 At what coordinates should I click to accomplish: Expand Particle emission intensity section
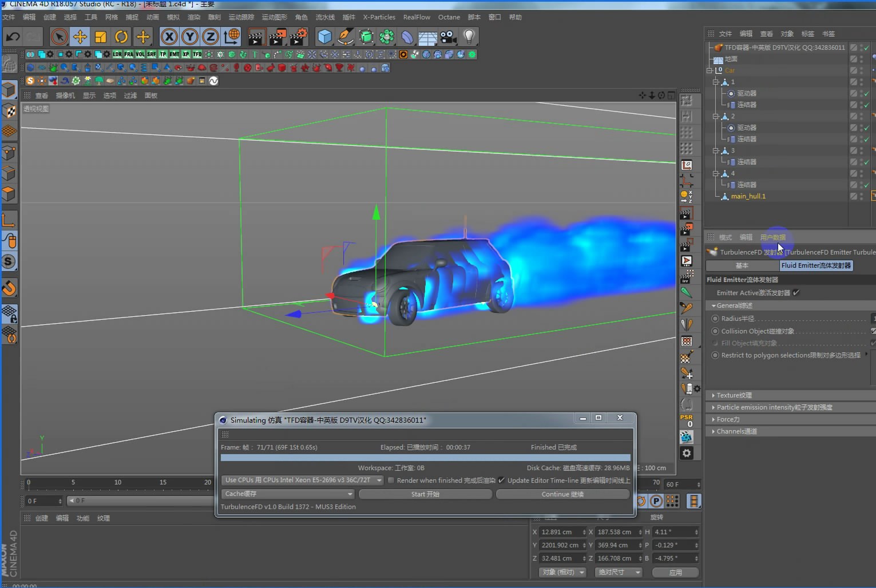(x=774, y=407)
